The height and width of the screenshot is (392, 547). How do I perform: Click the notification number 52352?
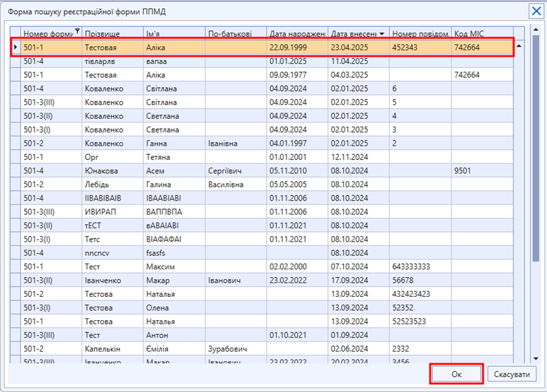click(420, 307)
